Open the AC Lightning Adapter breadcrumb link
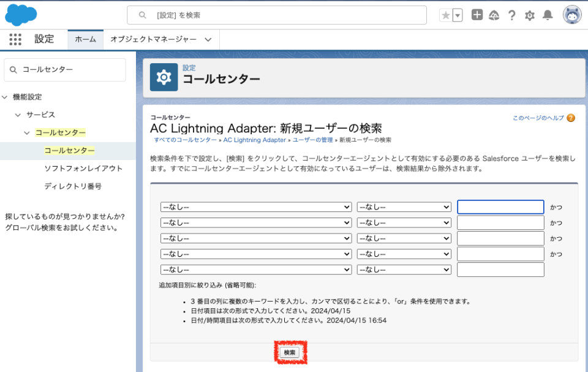 (x=255, y=140)
